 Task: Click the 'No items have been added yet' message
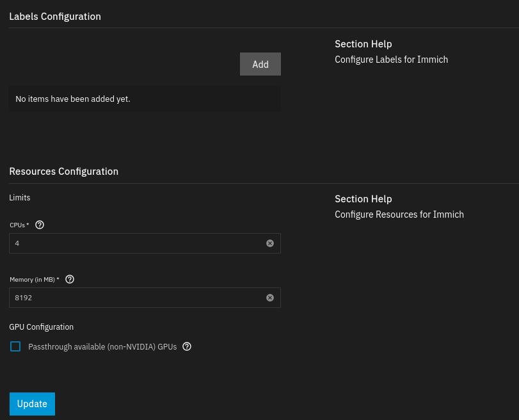click(73, 99)
